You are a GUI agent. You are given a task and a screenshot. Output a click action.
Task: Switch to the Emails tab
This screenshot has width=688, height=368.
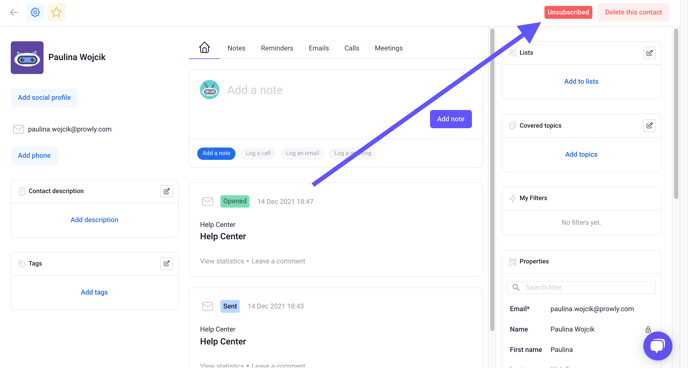click(x=319, y=48)
